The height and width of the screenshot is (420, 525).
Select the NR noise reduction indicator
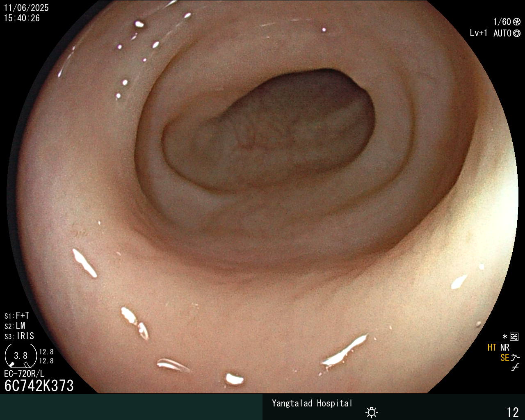504,348
